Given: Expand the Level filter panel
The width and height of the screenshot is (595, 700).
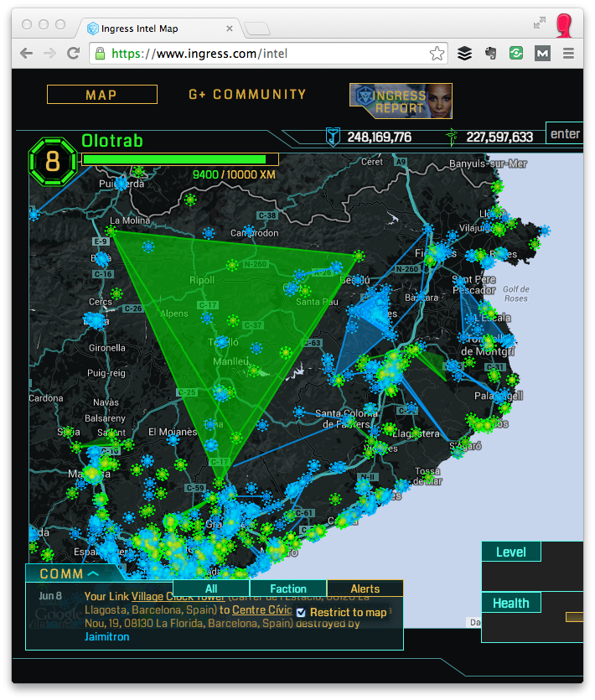Looking at the screenshot, I should pyautogui.click(x=511, y=552).
